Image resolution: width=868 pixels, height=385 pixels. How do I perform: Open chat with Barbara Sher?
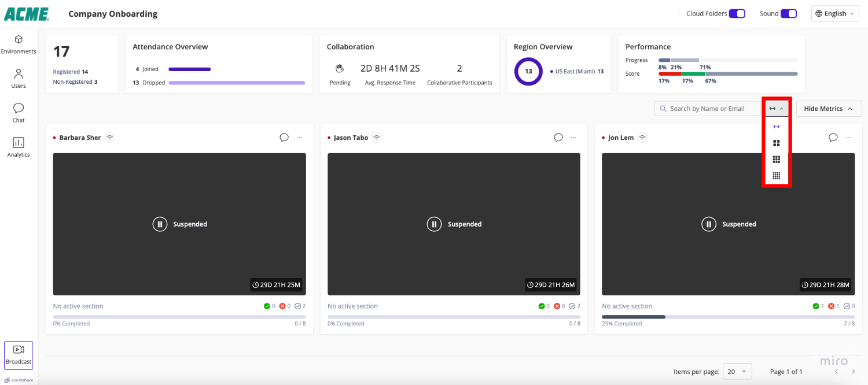(284, 138)
